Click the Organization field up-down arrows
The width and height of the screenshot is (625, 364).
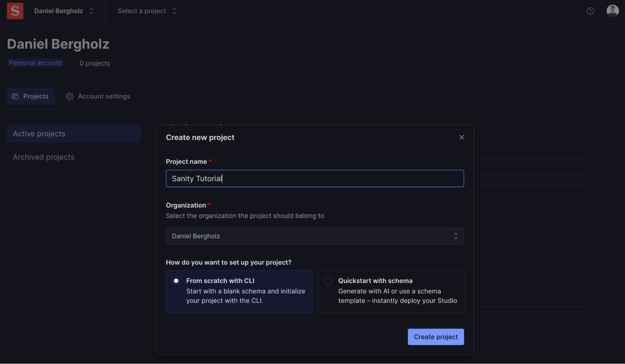[x=456, y=236]
